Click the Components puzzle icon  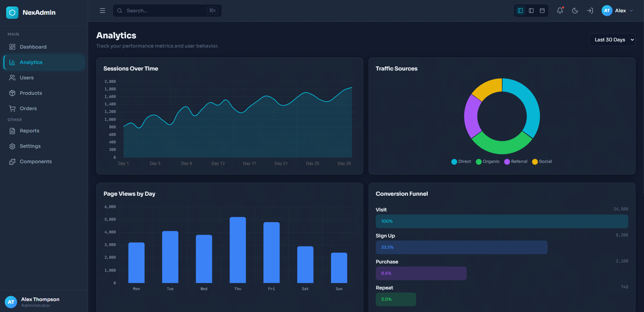[12, 161]
